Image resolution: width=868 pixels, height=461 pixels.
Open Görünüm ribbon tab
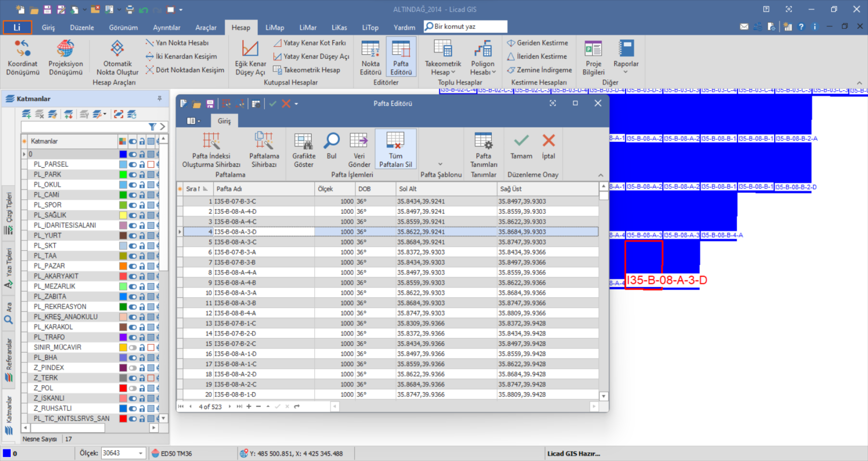[x=123, y=27]
